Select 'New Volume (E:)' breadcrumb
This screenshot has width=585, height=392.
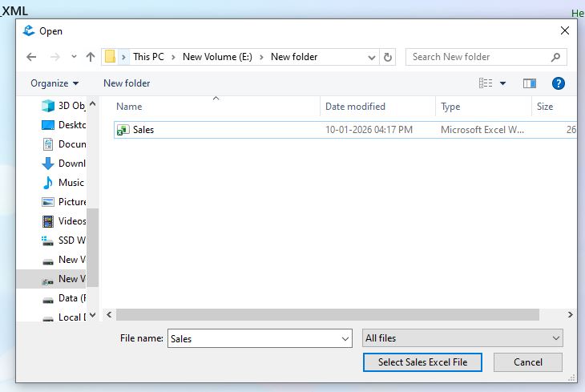click(217, 57)
